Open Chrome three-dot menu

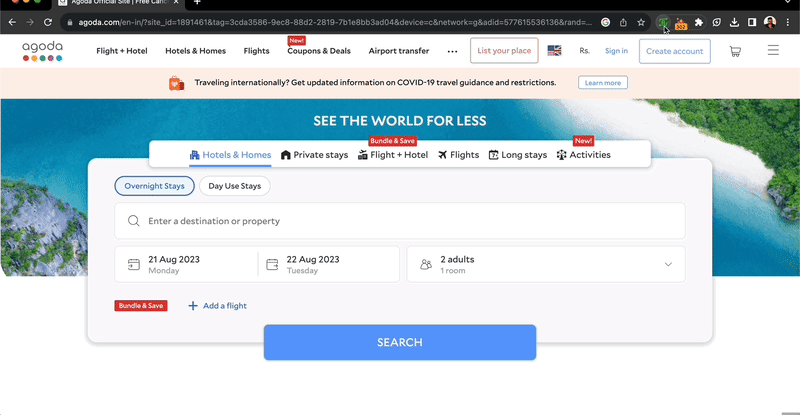click(788, 22)
